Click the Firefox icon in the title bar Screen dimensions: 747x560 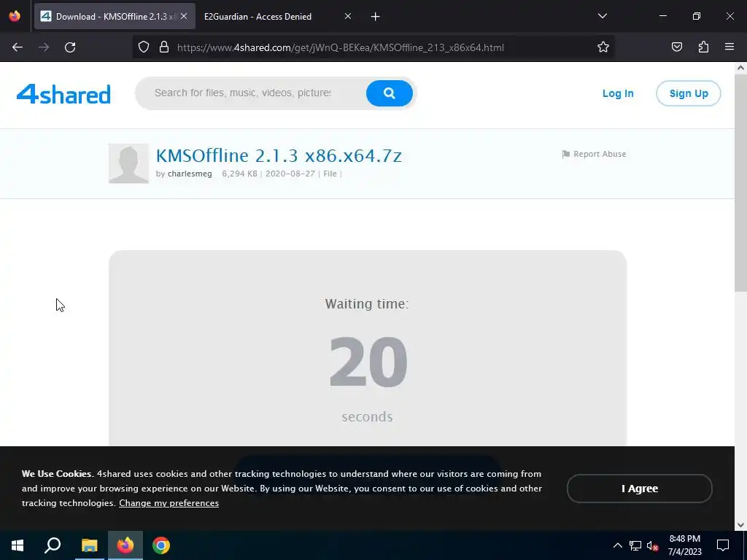click(x=15, y=16)
